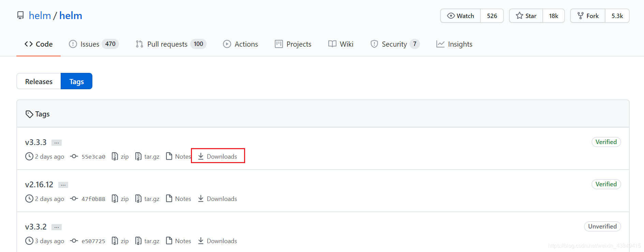Click the "2 days ago" text under v2.16.12
This screenshot has height=252, width=644.
click(x=49, y=199)
